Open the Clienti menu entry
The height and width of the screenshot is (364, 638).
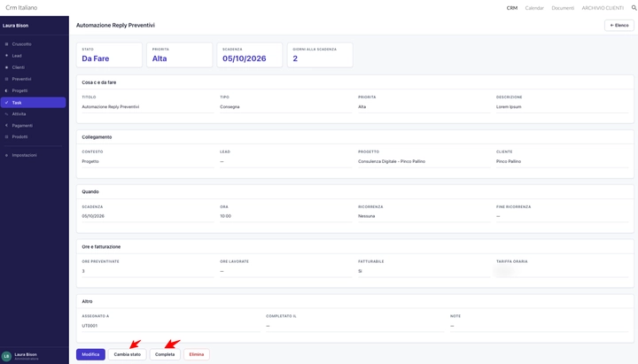click(19, 67)
